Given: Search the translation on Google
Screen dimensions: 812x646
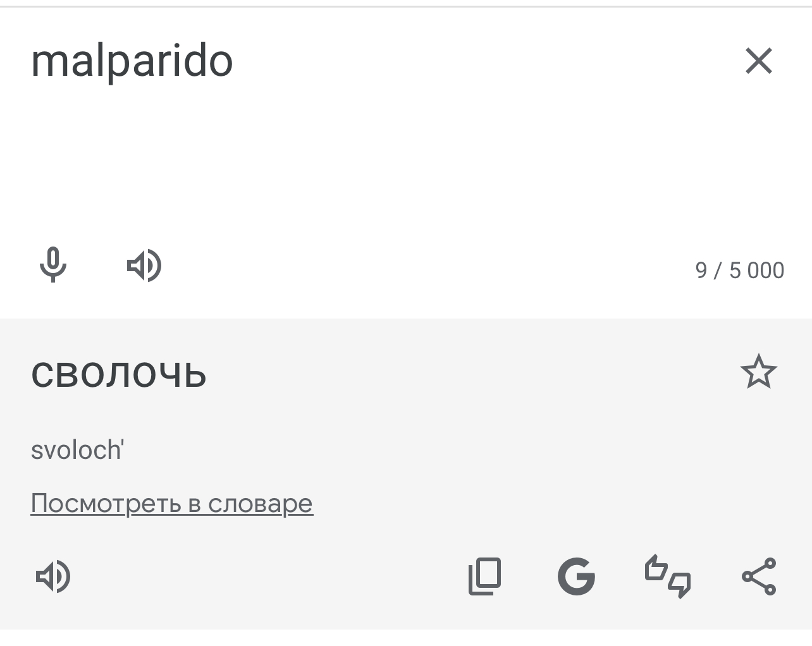Looking at the screenshot, I should (576, 576).
